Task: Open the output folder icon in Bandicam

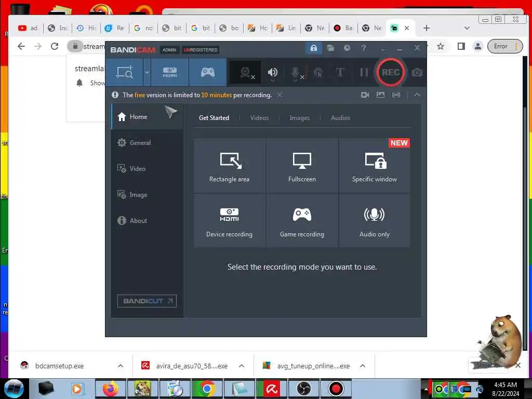Action: point(330,48)
